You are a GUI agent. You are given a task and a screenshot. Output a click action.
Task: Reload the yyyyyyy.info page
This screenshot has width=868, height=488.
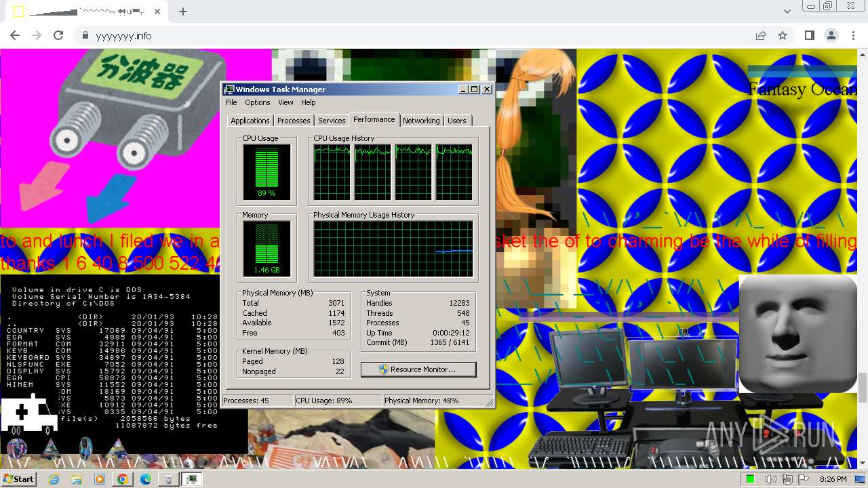pyautogui.click(x=58, y=35)
